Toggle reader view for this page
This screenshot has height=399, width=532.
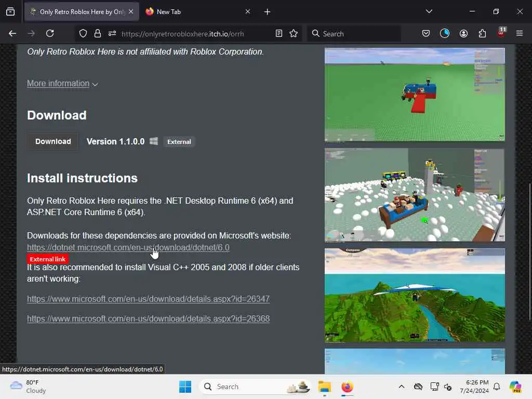[x=279, y=33]
